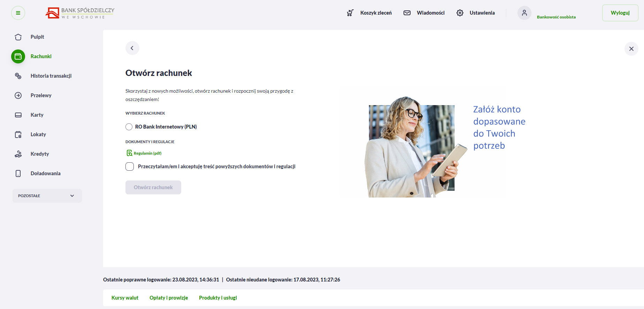Expand the POZOSTAŁE section

[47, 196]
